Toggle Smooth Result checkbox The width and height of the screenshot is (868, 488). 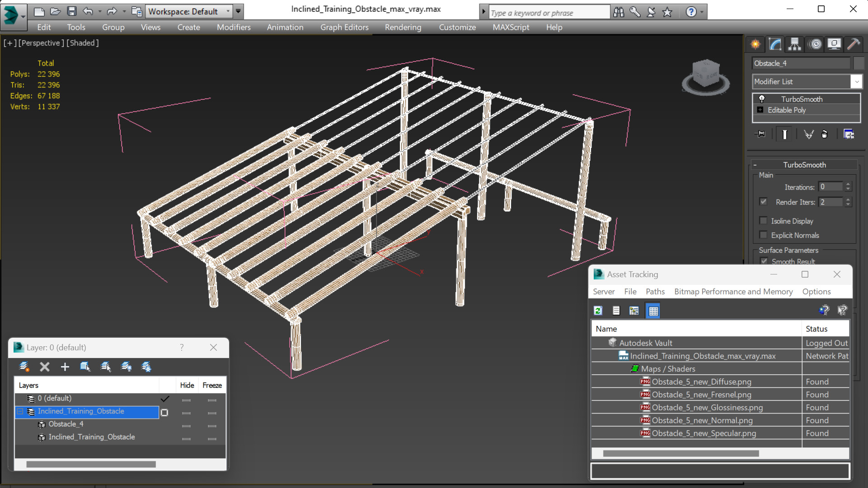pos(764,261)
